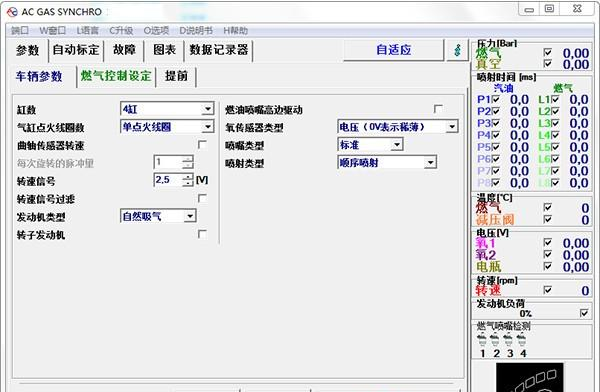600x392 pixels.
Task: Click the green connection status icon beside 自适应
Action: tap(457, 50)
